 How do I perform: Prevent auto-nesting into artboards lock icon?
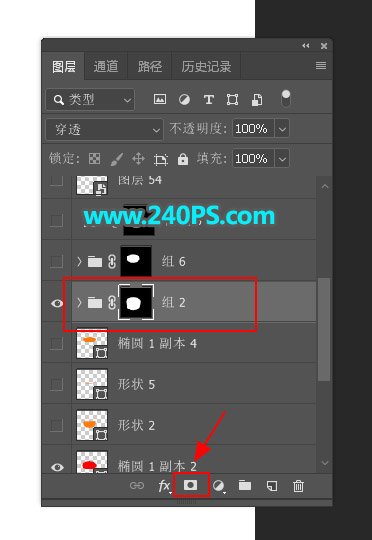click(x=161, y=159)
